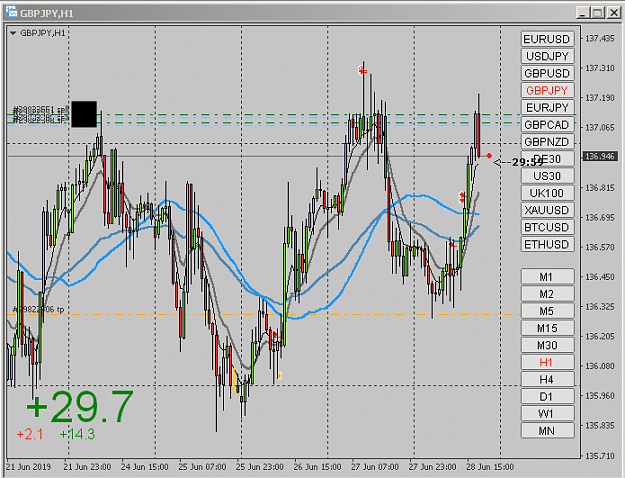625x478 pixels.
Task: Click the small orange marker below candles
Action: tap(279, 376)
